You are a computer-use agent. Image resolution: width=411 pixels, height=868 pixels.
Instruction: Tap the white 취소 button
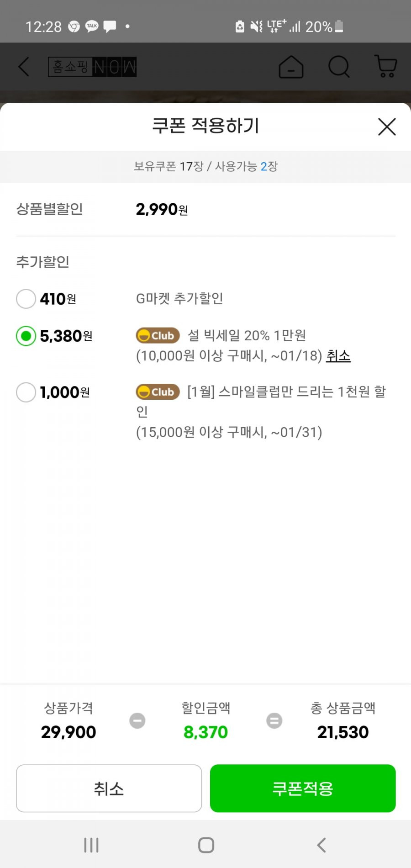[x=109, y=789]
